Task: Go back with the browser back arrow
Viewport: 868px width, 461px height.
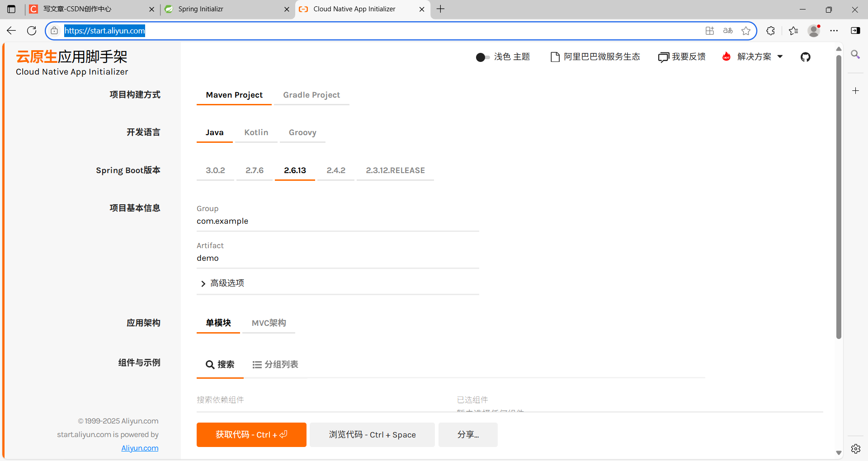Action: click(11, 31)
